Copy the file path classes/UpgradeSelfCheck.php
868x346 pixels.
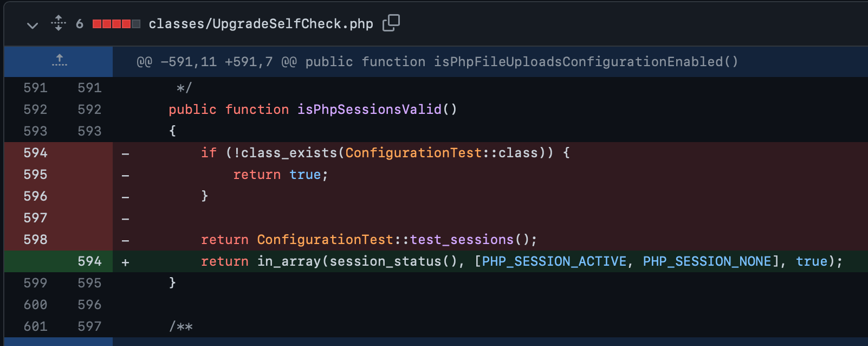[391, 23]
